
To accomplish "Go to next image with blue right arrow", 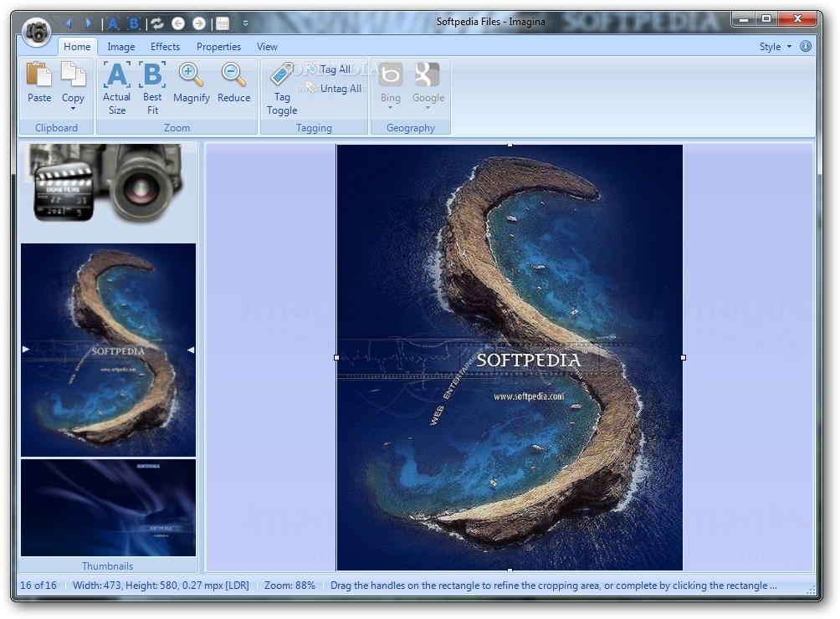I will point(89,23).
